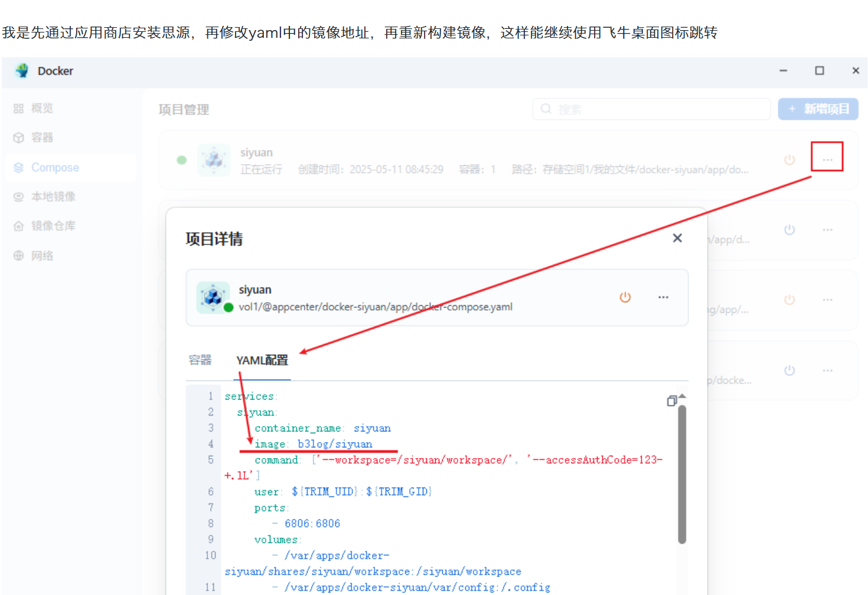Click the siyuan project icon in project list

214,160
